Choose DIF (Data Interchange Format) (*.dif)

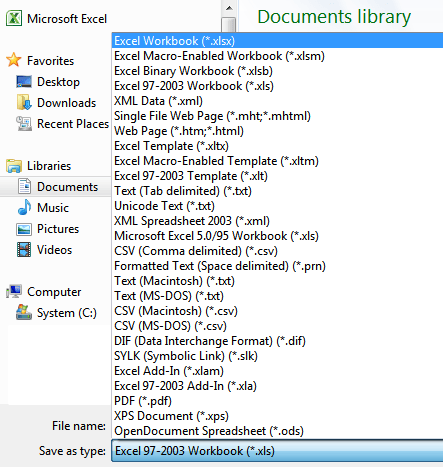coord(277,341)
